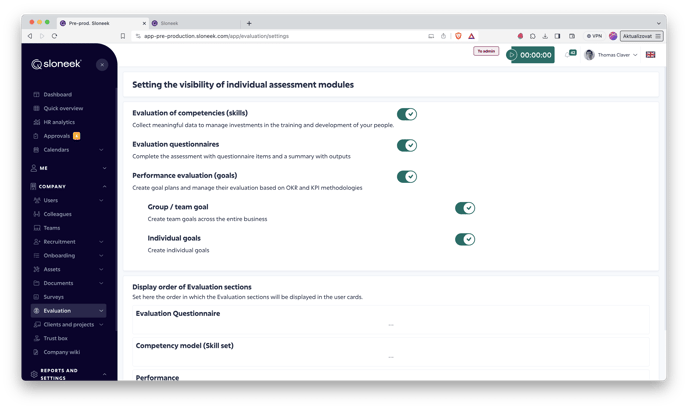Expand the Recruitment sidebar chevron

tap(101, 242)
